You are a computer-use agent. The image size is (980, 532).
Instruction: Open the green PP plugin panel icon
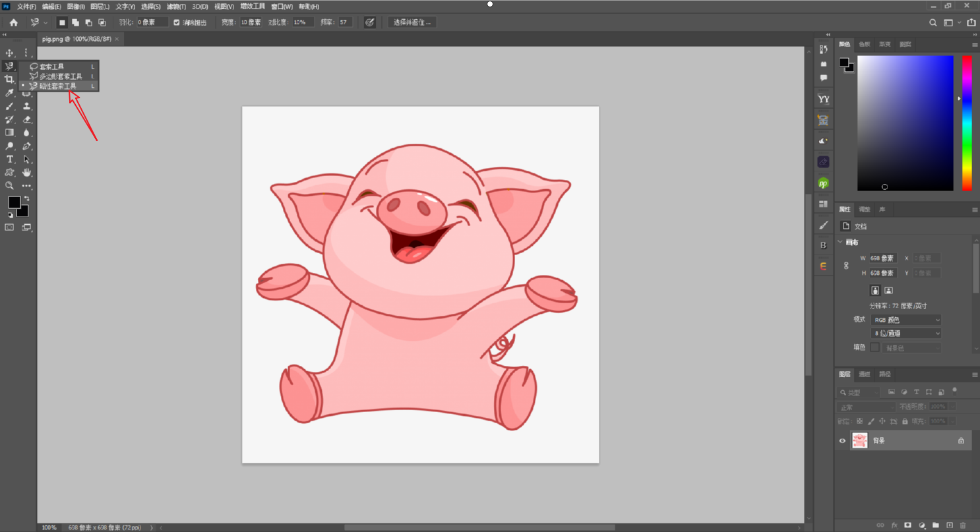click(823, 183)
